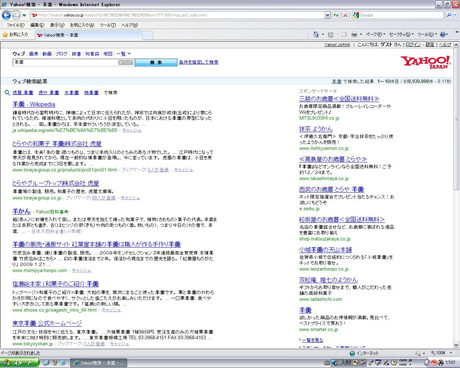Open the 条件を指定して検索 link

(x=199, y=62)
